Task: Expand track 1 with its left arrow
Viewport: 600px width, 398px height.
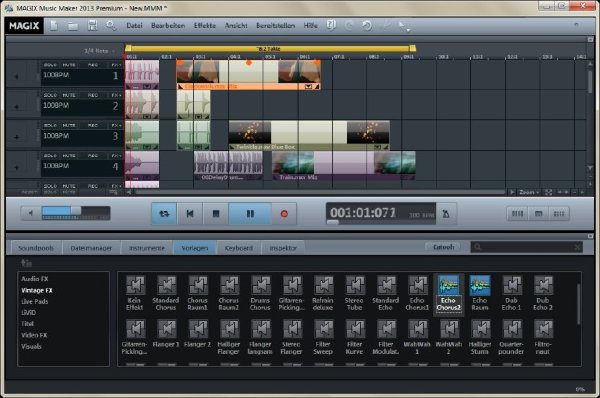Action: pos(16,77)
